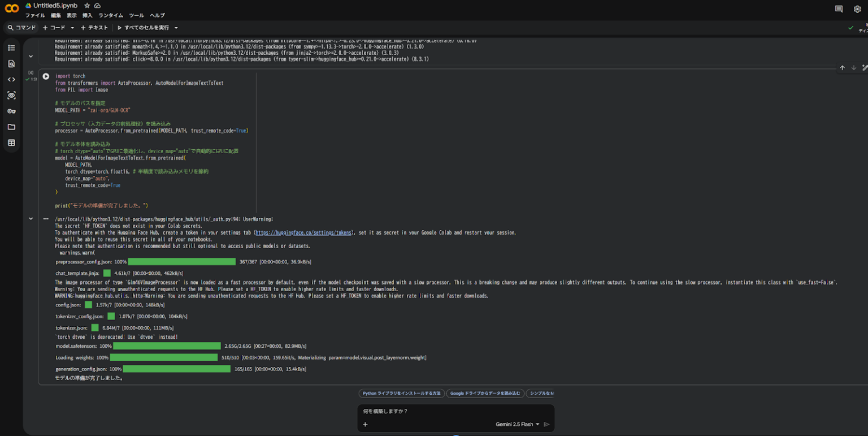Open the comments icon in header

tap(839, 9)
